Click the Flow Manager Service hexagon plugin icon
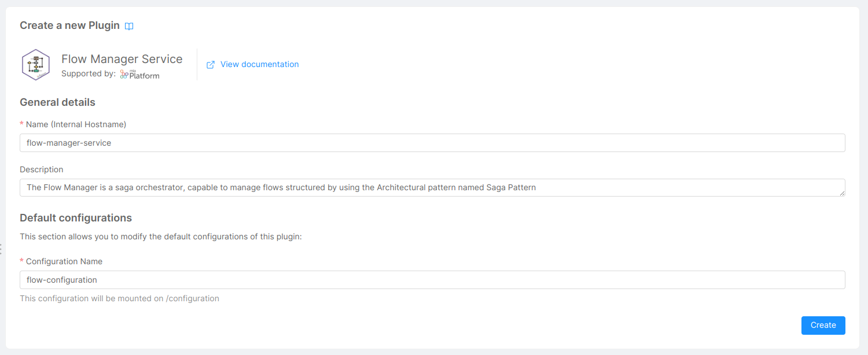Image resolution: width=868 pixels, height=355 pixels. (35, 64)
